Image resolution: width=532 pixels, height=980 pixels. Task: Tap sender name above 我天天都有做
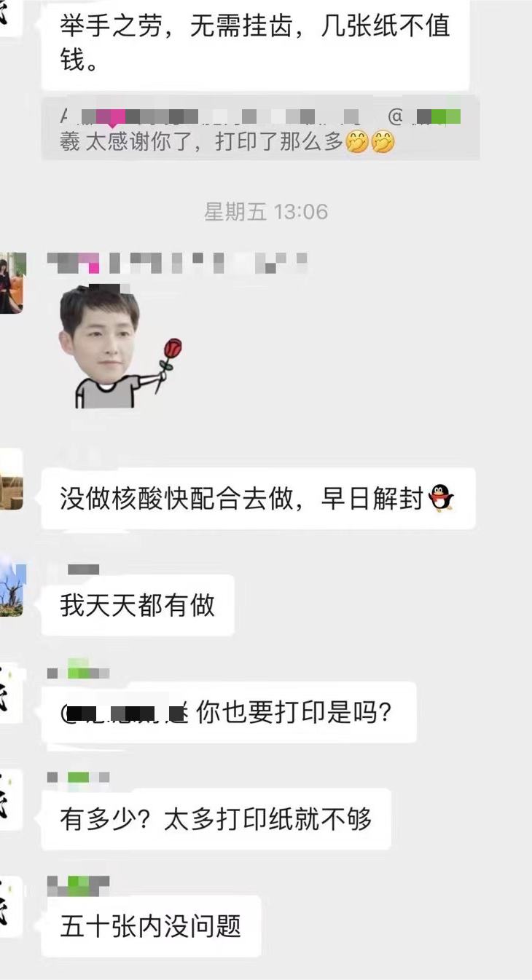point(84,569)
